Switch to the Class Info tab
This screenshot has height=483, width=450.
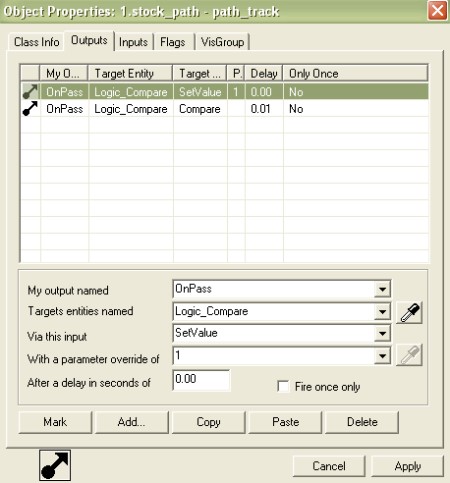click(36, 42)
